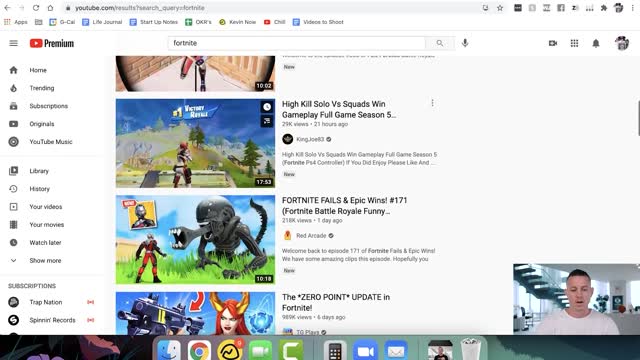Click the Red Arcade channel avatar
The width and height of the screenshot is (640, 360).
pyautogui.click(x=288, y=236)
